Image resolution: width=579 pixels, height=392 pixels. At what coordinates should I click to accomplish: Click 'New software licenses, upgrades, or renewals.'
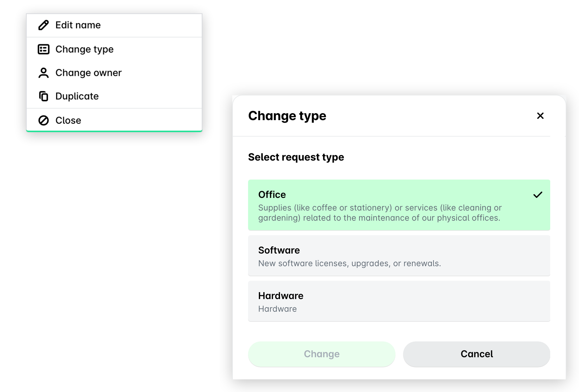click(349, 263)
